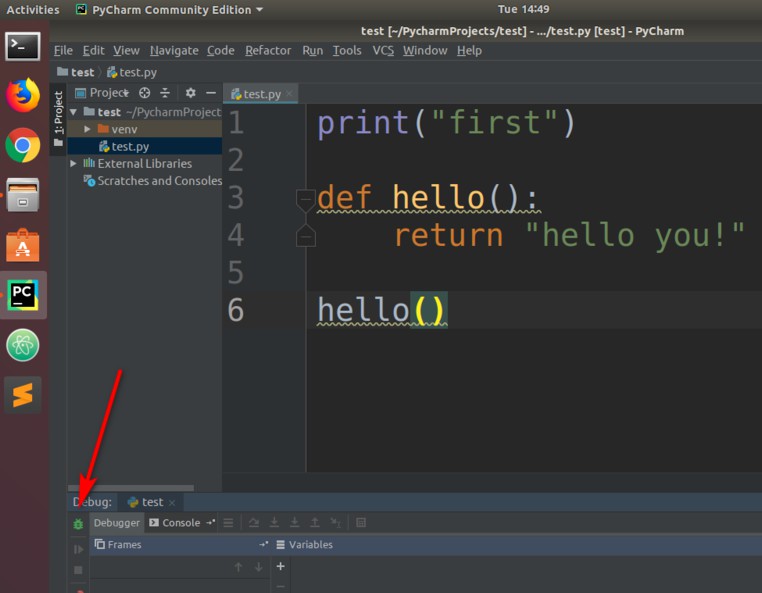Viewport: 762px width, 593px height.
Task: Click the Show Execution Point icon
Action: coord(228,523)
